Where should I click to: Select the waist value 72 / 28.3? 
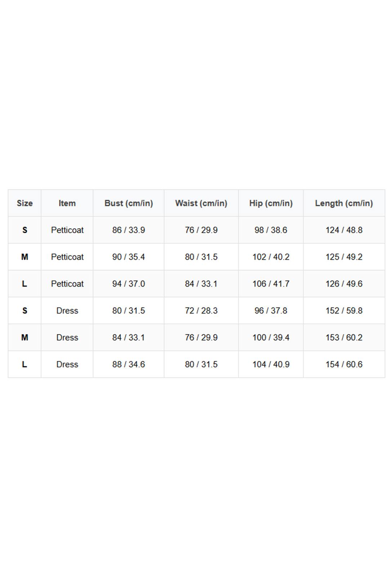tap(201, 311)
